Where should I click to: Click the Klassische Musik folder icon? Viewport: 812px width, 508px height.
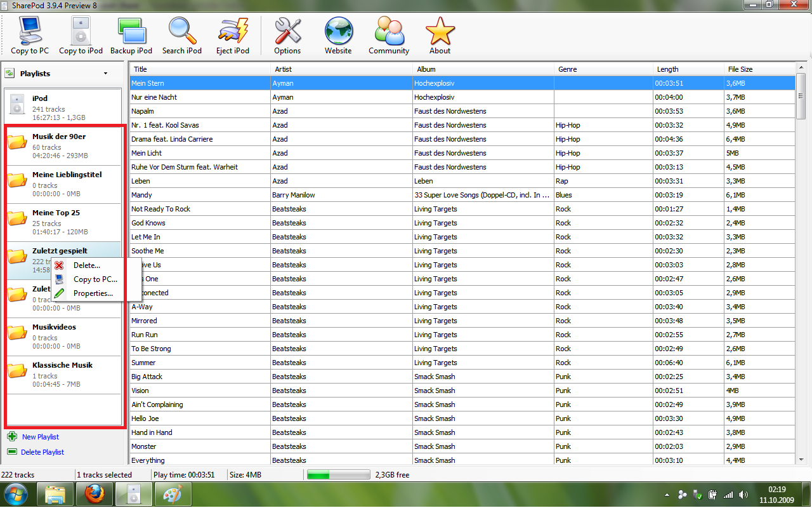tap(17, 371)
